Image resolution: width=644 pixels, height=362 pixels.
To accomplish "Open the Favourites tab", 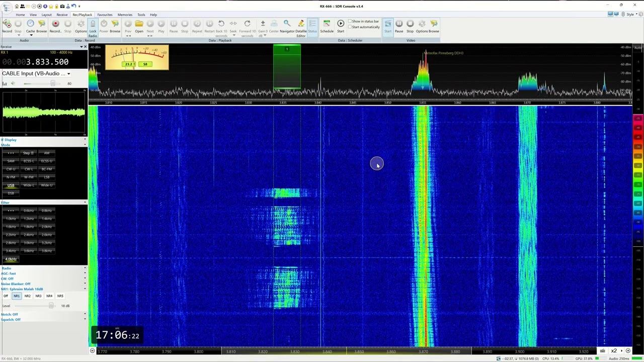I will pyautogui.click(x=105, y=15).
